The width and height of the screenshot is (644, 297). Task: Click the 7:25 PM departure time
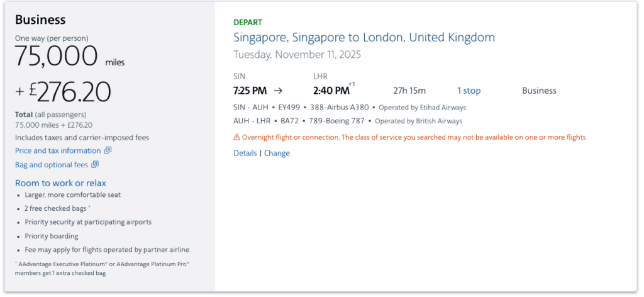pyautogui.click(x=250, y=91)
